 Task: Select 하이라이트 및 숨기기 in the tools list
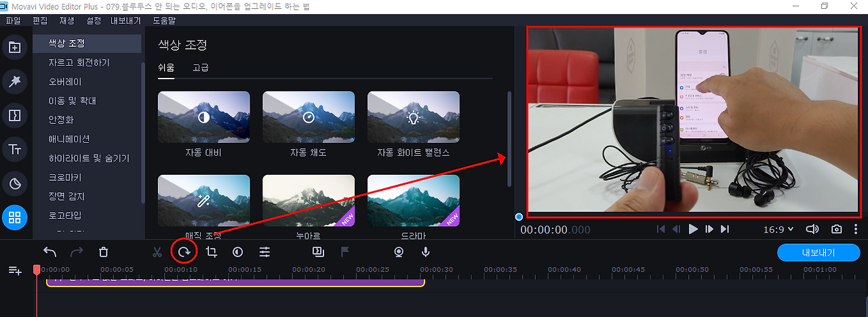click(87, 158)
